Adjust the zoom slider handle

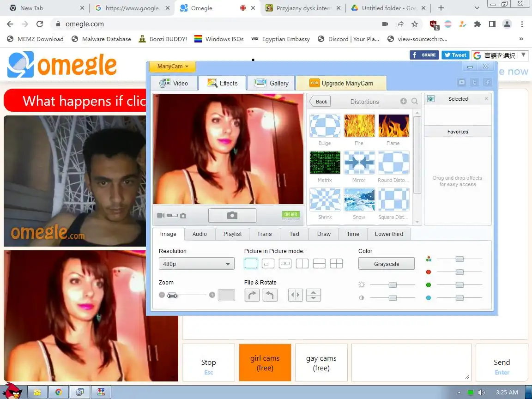[172, 295]
